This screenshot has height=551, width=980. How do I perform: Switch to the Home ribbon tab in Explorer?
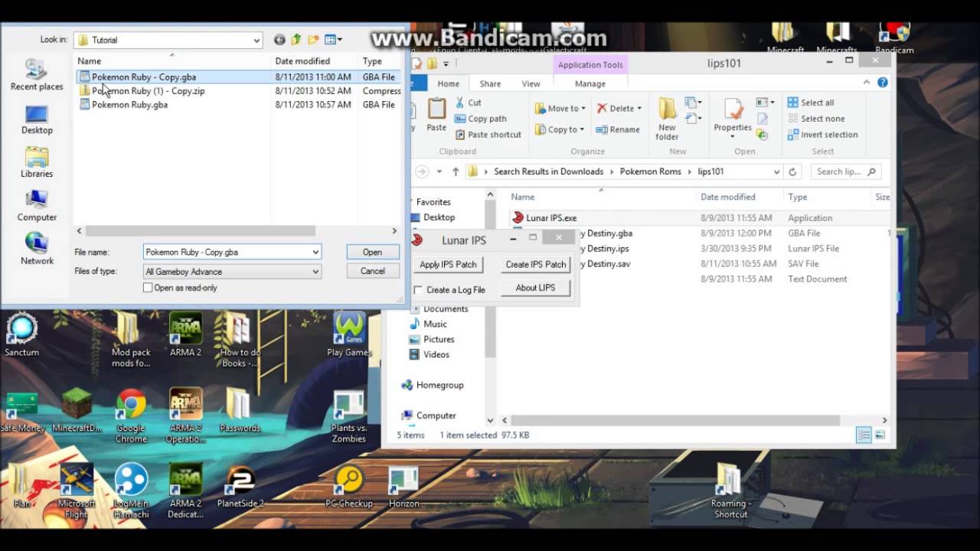(x=449, y=83)
